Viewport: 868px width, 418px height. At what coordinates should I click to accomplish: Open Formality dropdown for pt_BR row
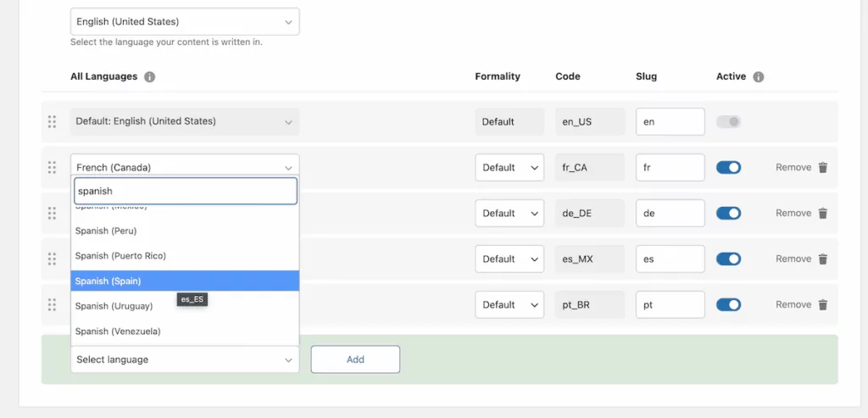[509, 304]
